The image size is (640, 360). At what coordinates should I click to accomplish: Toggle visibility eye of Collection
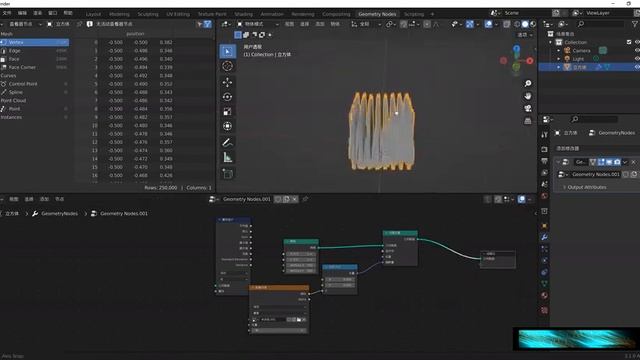(637, 42)
